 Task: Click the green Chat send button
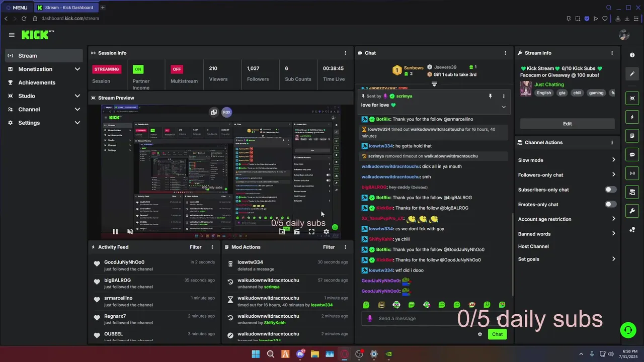[497, 334]
